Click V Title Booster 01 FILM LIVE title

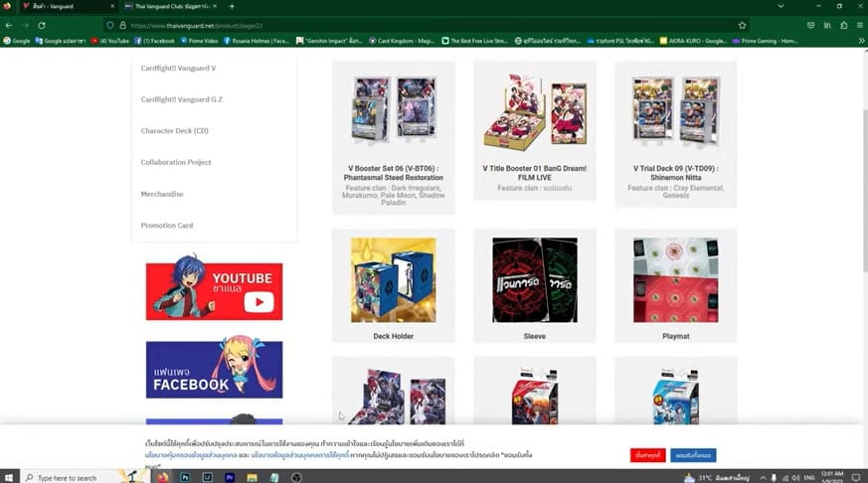pyautogui.click(x=535, y=173)
